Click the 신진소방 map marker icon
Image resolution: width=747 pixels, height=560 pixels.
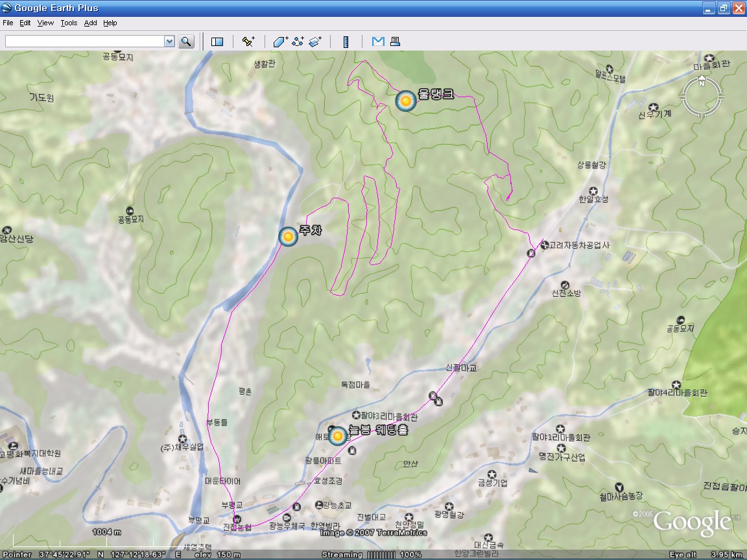click(x=565, y=285)
